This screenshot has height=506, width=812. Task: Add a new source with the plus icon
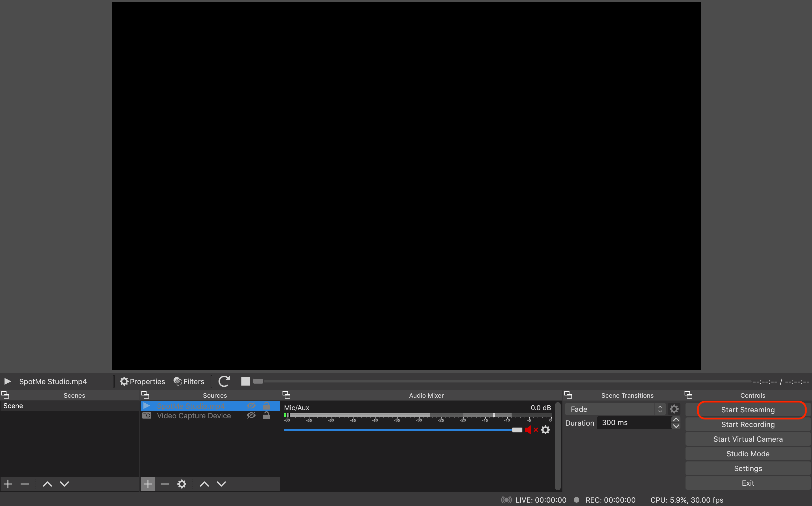[x=148, y=484]
